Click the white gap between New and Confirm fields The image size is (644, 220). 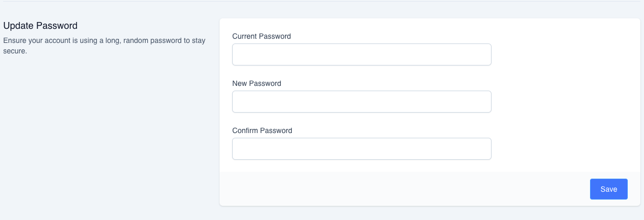[x=362, y=119]
